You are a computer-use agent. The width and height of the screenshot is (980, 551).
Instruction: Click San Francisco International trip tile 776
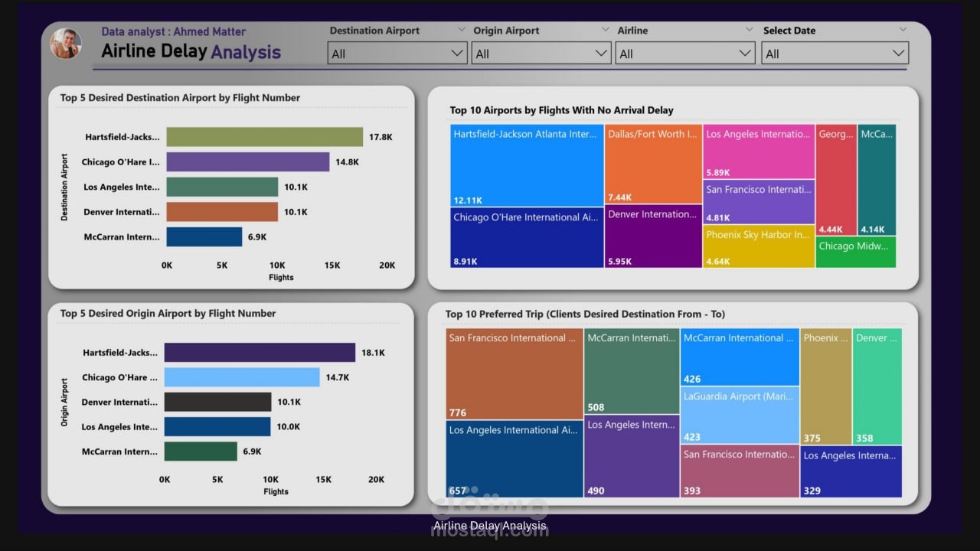pyautogui.click(x=514, y=374)
